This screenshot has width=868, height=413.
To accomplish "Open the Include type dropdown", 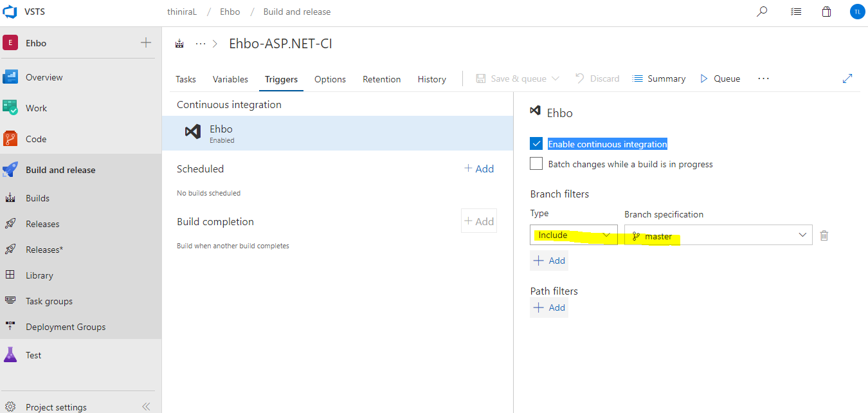I will point(574,235).
